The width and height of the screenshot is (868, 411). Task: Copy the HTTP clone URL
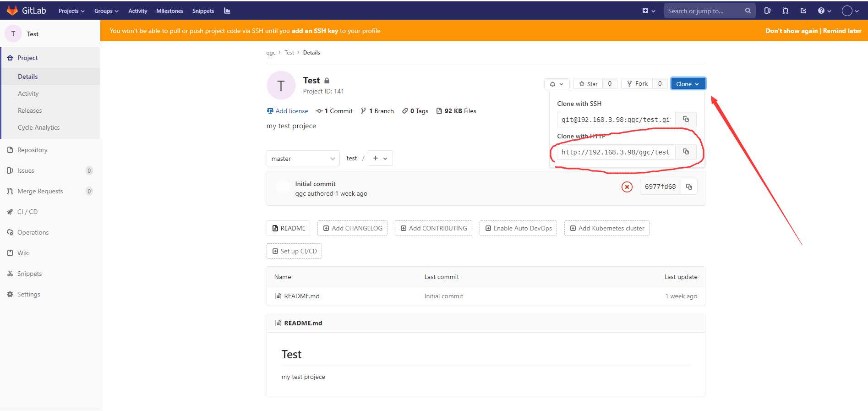(686, 152)
